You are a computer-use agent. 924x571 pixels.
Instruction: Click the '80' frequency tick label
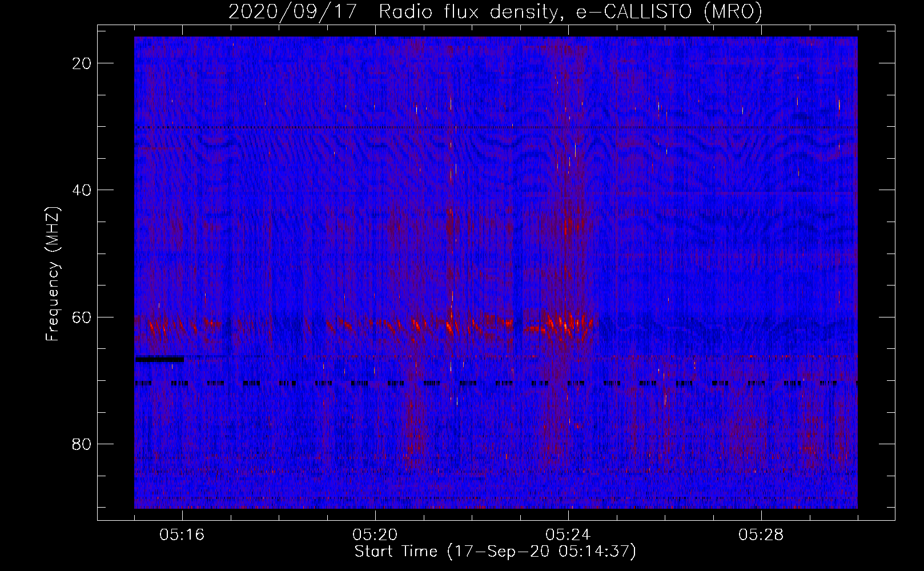point(82,444)
